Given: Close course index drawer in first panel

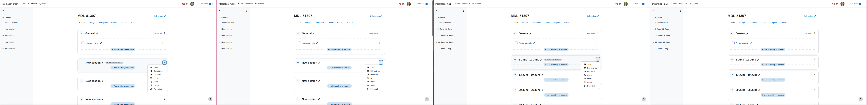Looking at the screenshot, I should point(3,11).
